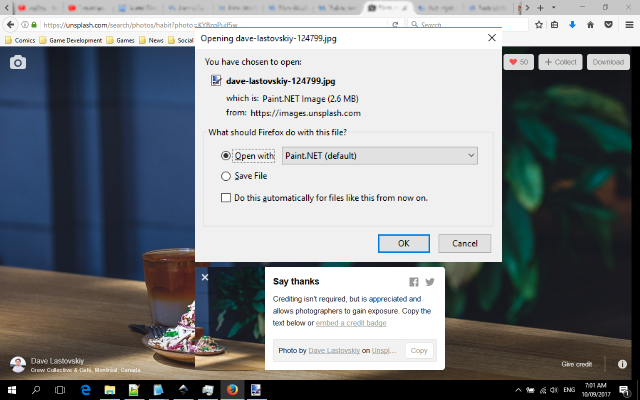Viewport: 640px width, 400px height.
Task: List all tabs dropdown arrow
Action: tap(554, 8)
